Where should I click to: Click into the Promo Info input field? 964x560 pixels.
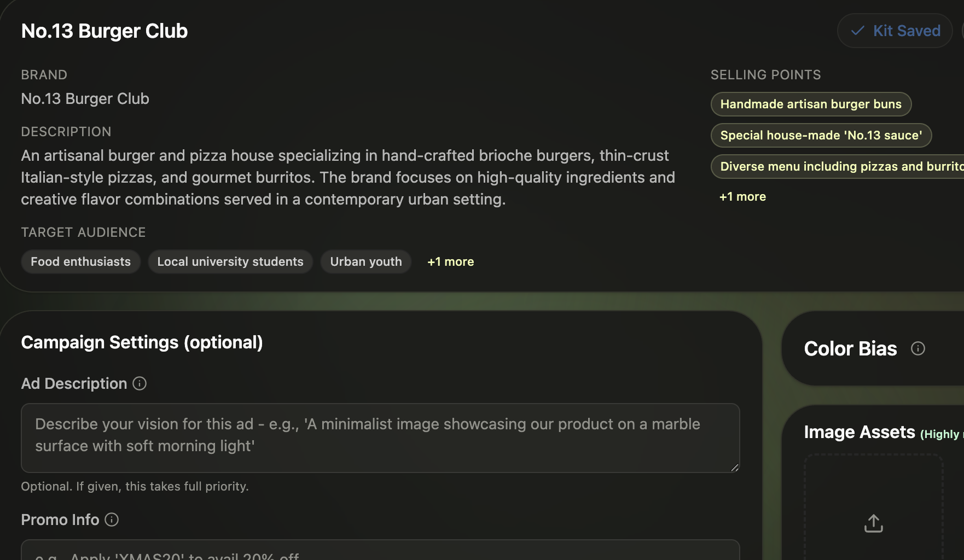380,550
